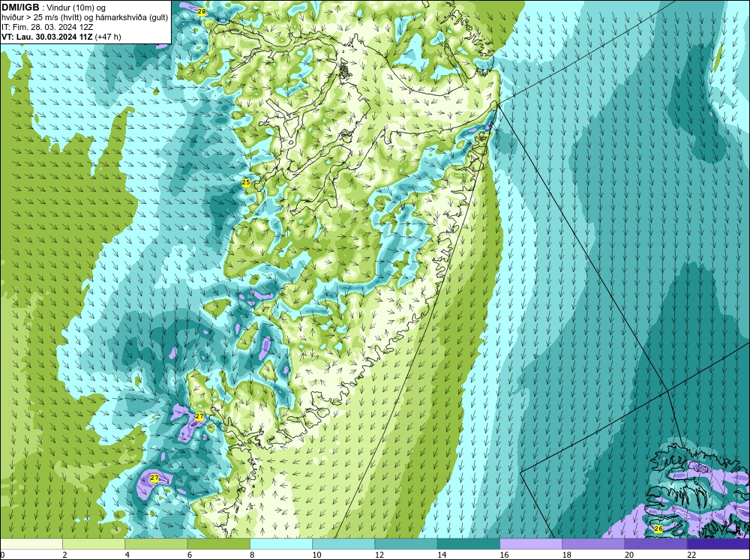Click the yellow gust label 26
The height and width of the screenshot is (560, 750).
tap(658, 529)
